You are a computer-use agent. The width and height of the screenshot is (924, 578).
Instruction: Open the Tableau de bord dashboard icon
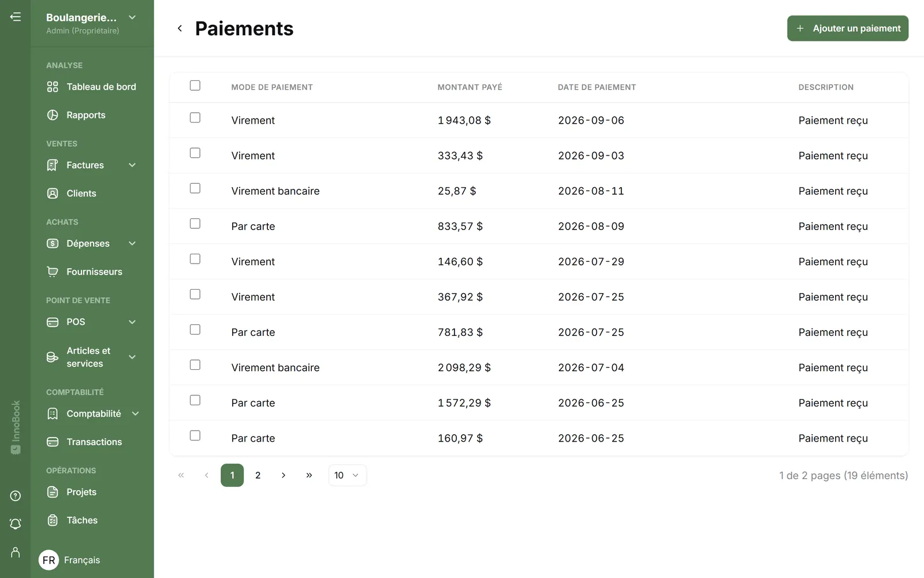pyautogui.click(x=53, y=87)
